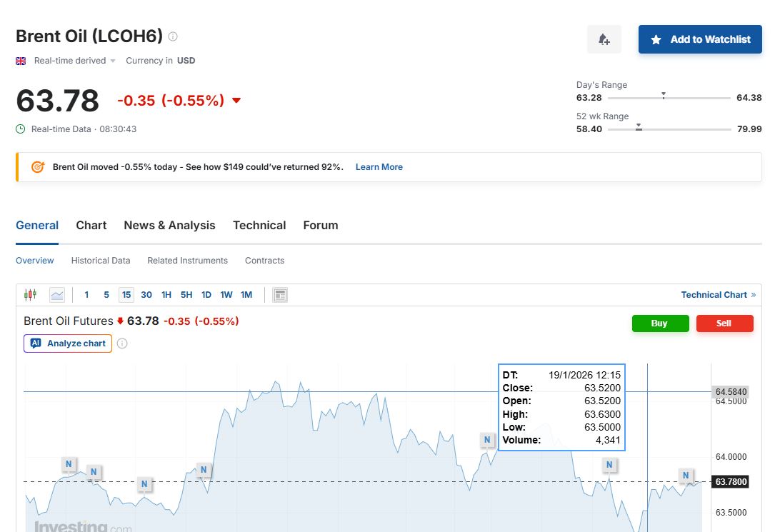Open Technical Chart expander link

click(x=718, y=295)
